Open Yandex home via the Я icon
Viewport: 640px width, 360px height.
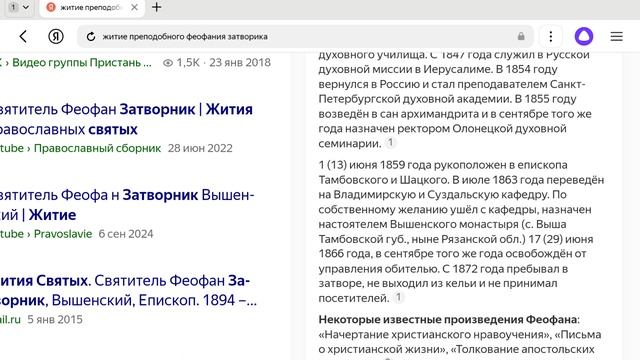[56, 37]
